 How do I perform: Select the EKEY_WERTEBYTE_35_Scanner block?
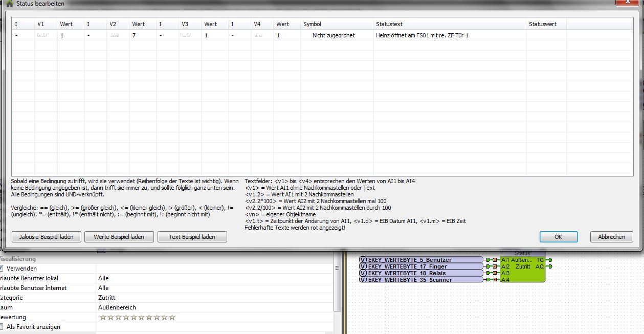pyautogui.click(x=421, y=280)
